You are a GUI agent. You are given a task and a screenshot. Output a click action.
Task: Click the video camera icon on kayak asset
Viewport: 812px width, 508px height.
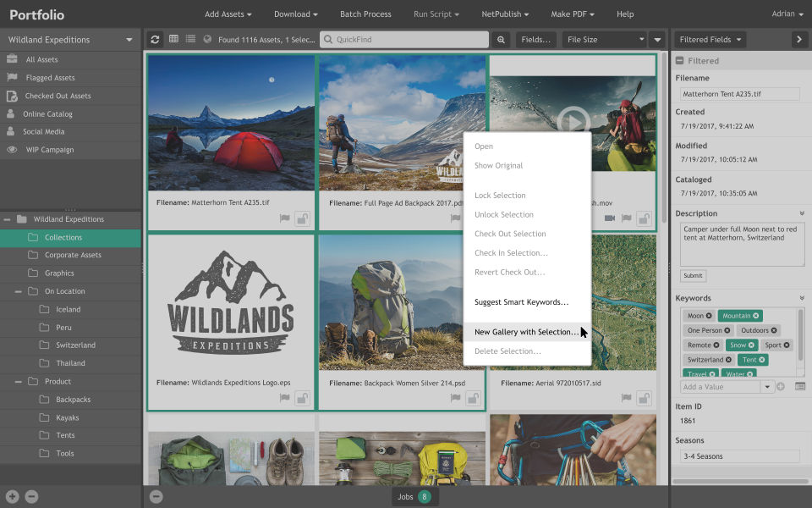tap(610, 218)
